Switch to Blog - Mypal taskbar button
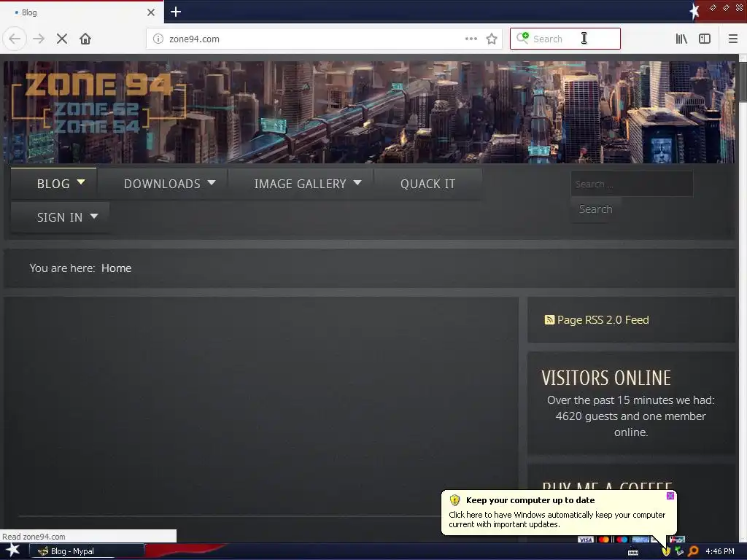747x560 pixels. coord(87,551)
